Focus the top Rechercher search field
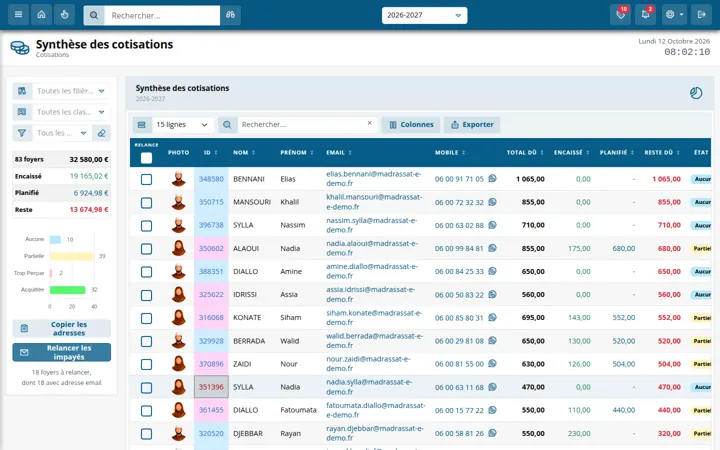The width and height of the screenshot is (720, 450). tap(162, 15)
